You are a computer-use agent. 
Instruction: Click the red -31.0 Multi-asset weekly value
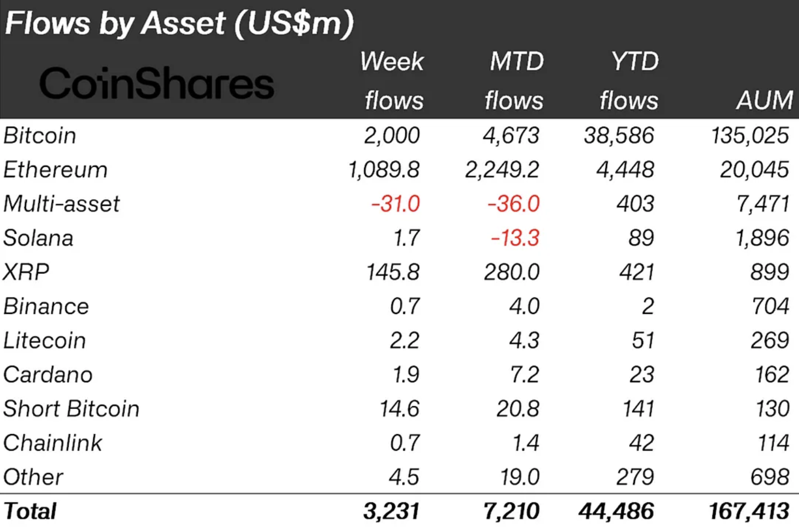395,204
